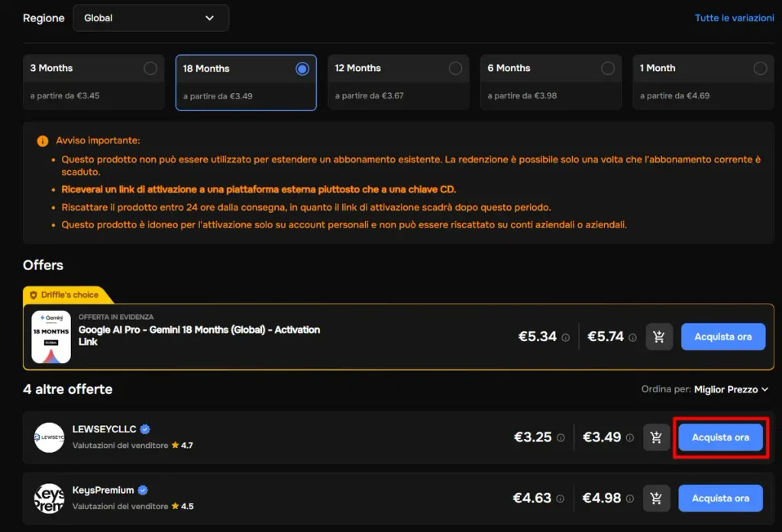Screen dimensions: 782x532
Task: Open the Regione Global dropdown
Action: [150, 18]
